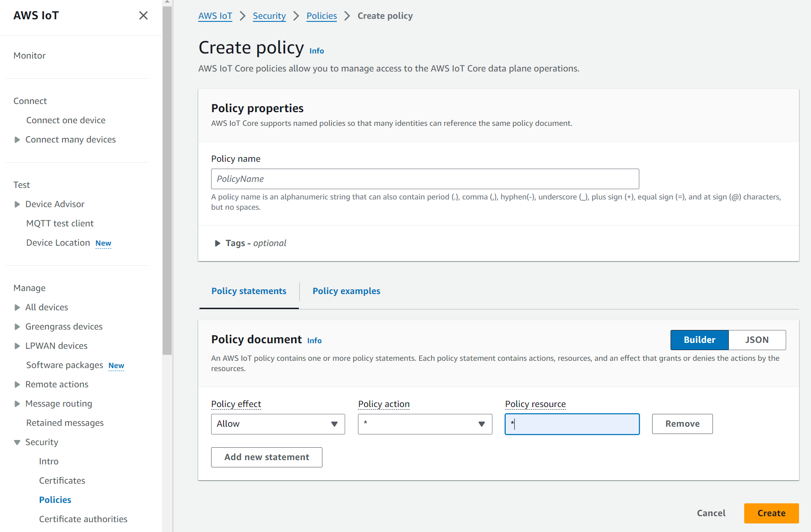Click the Create button
Image resolution: width=811 pixels, height=532 pixels.
tap(771, 513)
